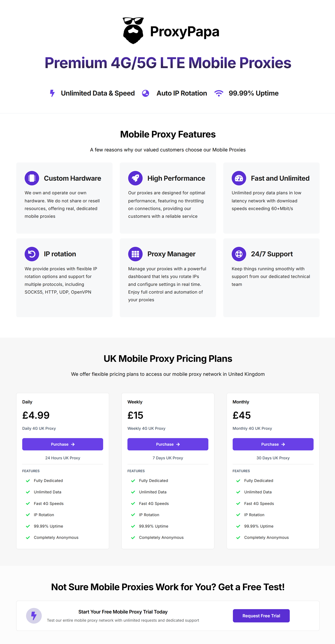Click the free trial lightning bolt icon
Image resolution: width=335 pixels, height=644 pixels.
click(34, 616)
